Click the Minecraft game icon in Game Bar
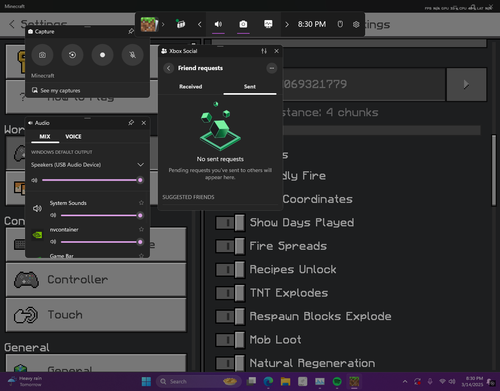Screen dimensions: 500x391 click(x=148, y=24)
